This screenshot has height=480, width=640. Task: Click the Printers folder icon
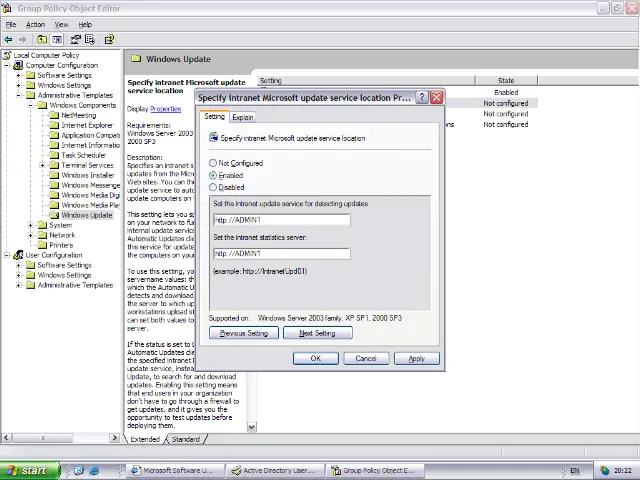42,245
